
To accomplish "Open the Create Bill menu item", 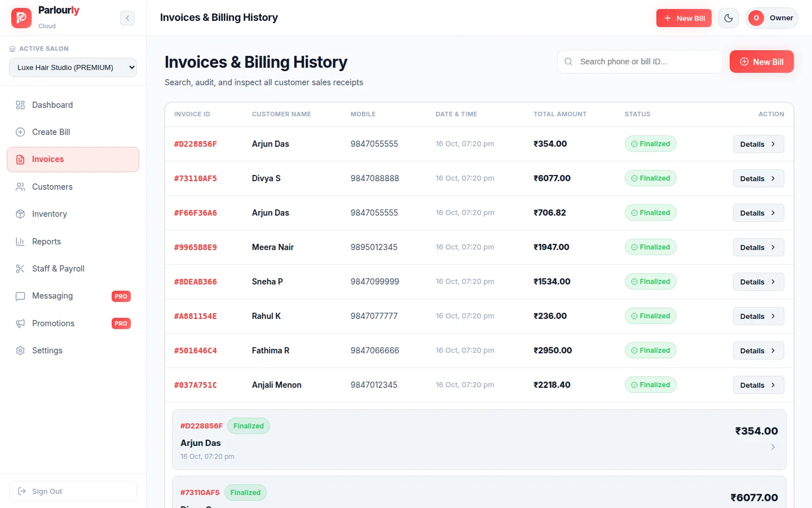I will [x=73, y=132].
